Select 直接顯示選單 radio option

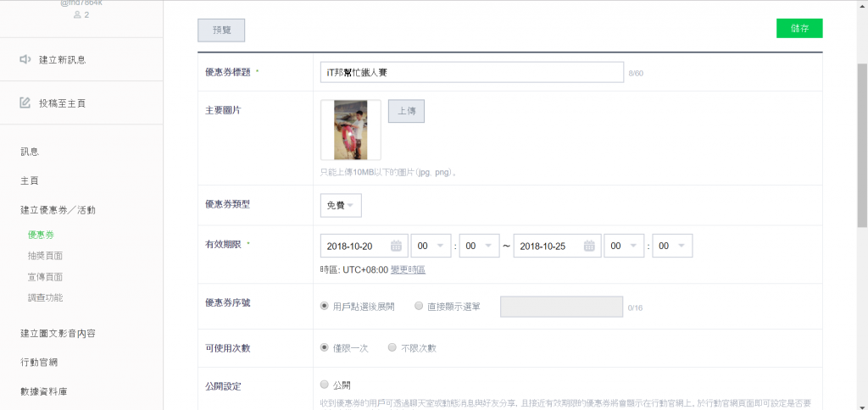pos(419,306)
